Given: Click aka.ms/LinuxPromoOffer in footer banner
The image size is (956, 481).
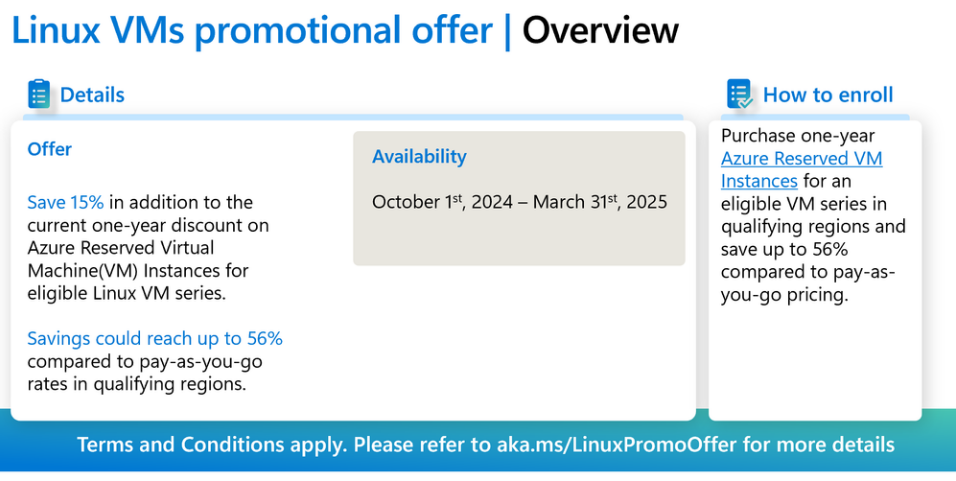Looking at the screenshot, I should (x=617, y=444).
